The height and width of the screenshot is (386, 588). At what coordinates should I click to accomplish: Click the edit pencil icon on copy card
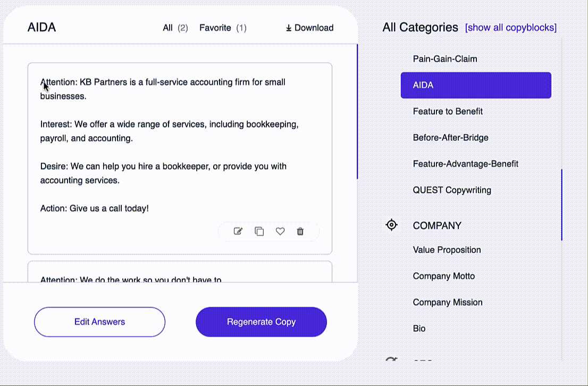click(x=238, y=231)
